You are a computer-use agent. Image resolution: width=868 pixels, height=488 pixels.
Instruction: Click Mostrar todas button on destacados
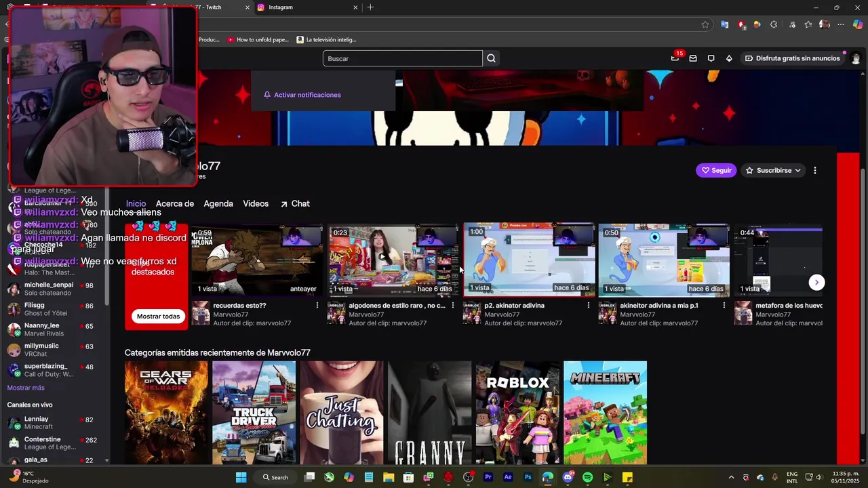(x=158, y=317)
